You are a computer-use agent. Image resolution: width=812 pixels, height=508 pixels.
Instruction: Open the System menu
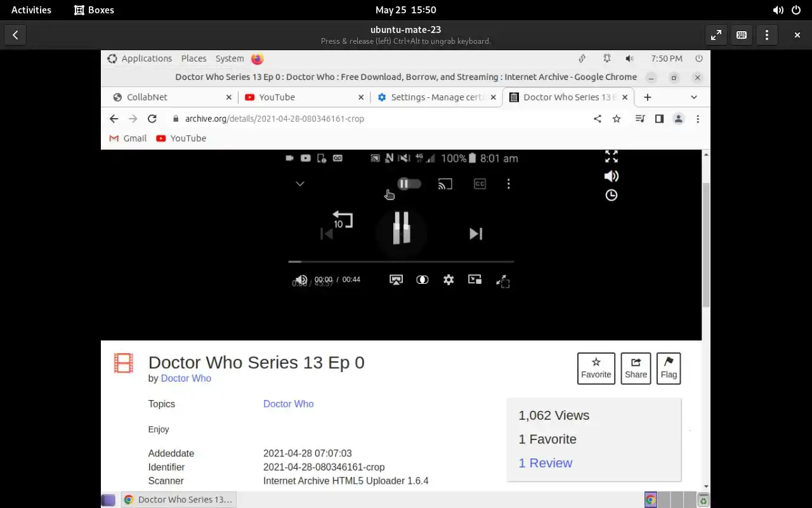(x=230, y=58)
